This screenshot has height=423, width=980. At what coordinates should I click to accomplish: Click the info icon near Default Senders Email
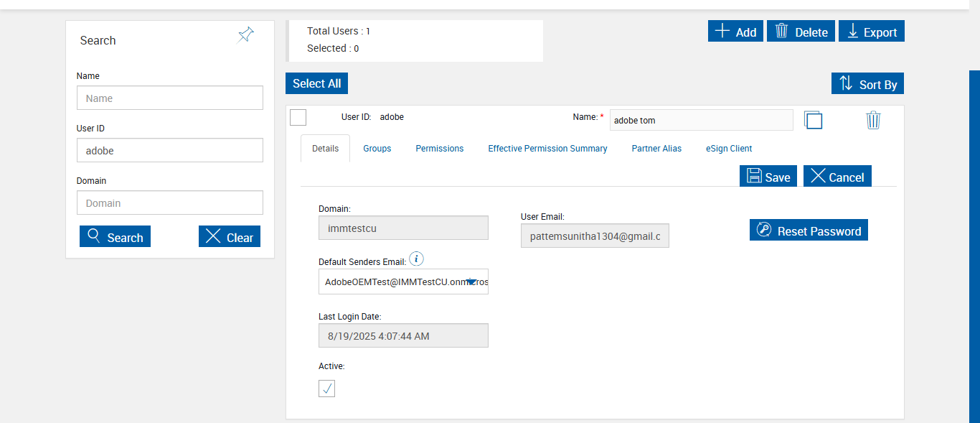(x=416, y=259)
